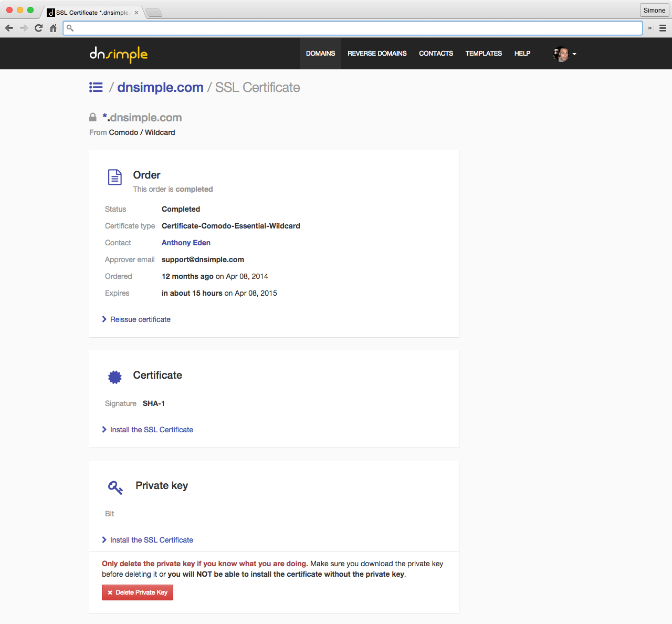The image size is (672, 624).
Task: Open the Domains nav item
Action: pos(321,54)
